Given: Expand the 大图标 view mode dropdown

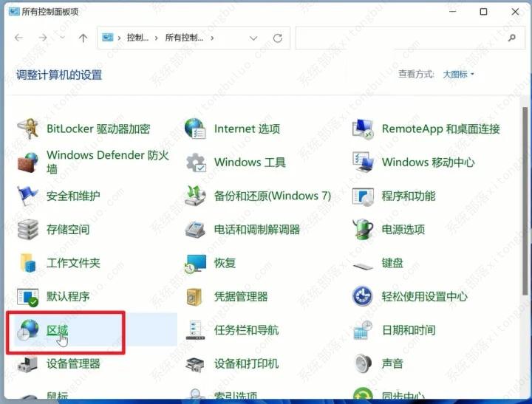Looking at the screenshot, I should point(459,75).
